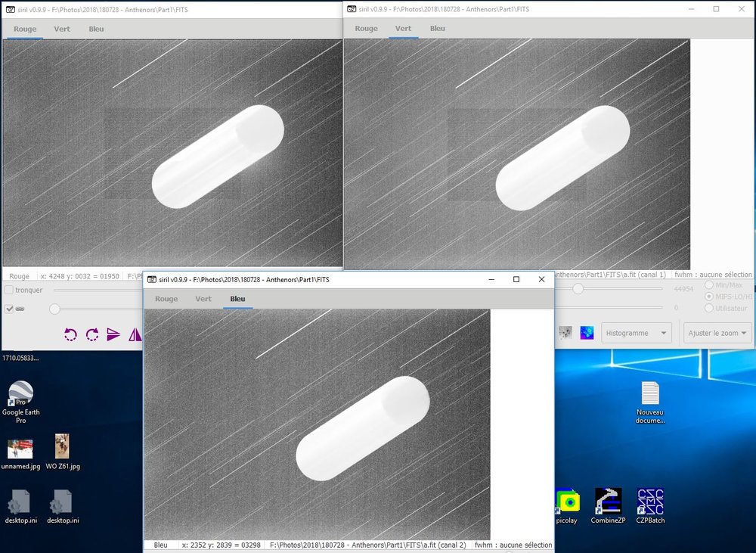Image resolution: width=756 pixels, height=553 pixels.
Task: Open Google Earth Pro desktop shortcut
Action: tap(20, 402)
